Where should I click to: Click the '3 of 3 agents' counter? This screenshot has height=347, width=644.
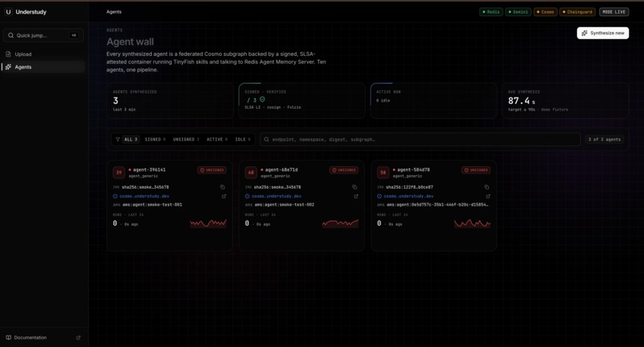tap(604, 139)
